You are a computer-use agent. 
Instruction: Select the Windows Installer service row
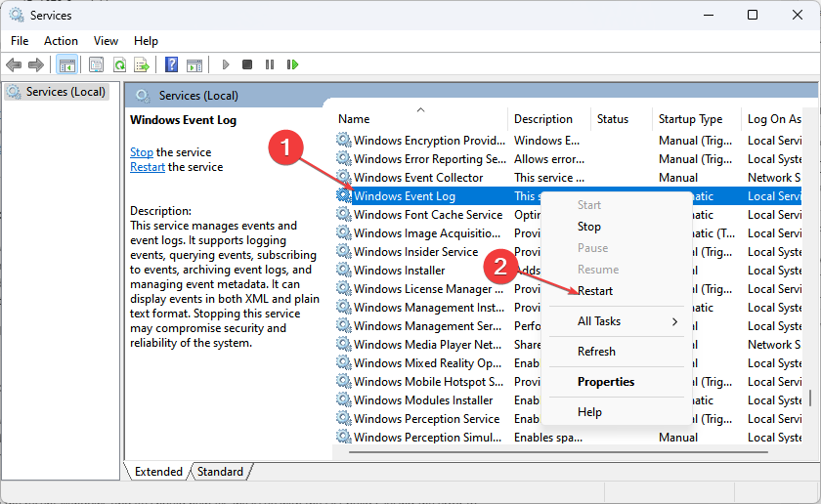tap(399, 271)
